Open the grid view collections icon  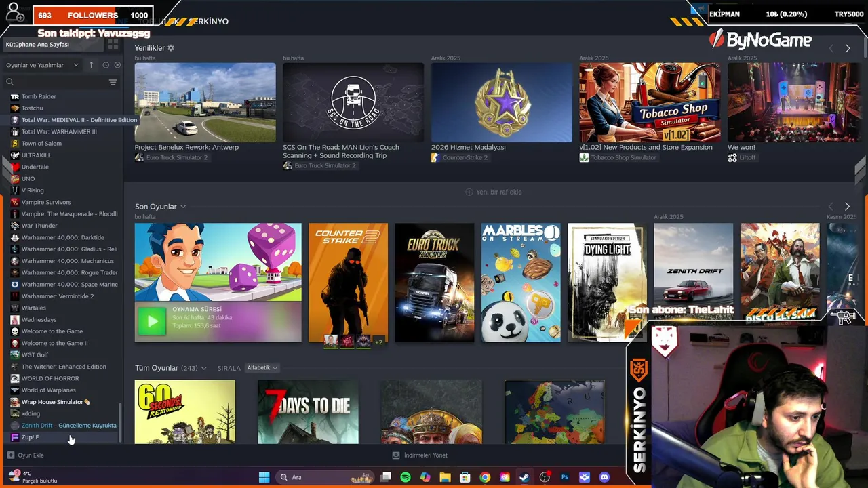coord(113,44)
